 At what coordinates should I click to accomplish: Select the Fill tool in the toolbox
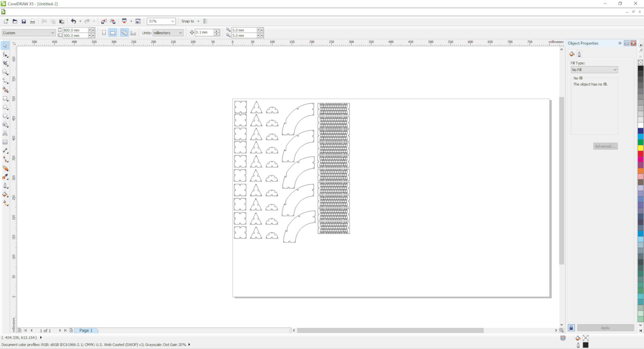tap(5, 194)
